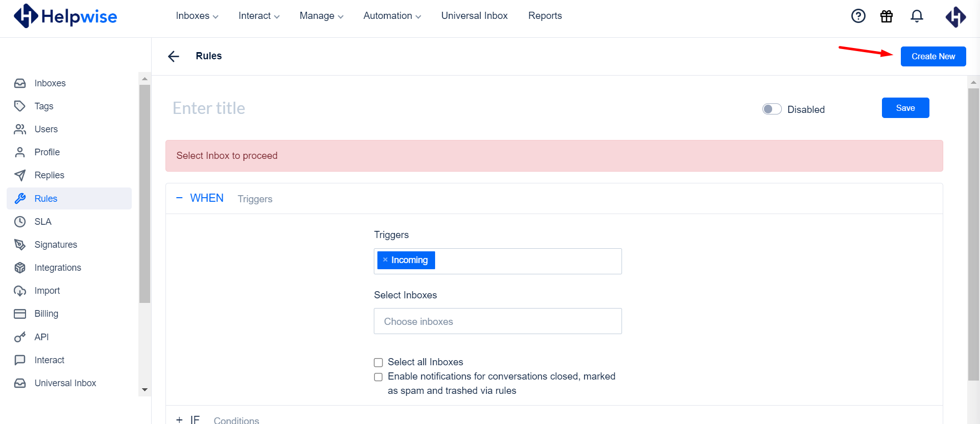Click the main page scrollbar thumb
The image size is (980, 424).
973,234
